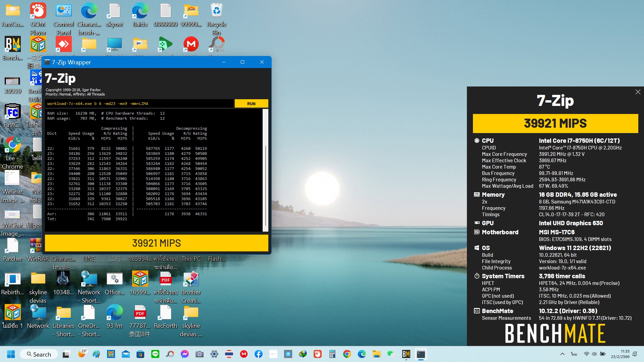The width and height of the screenshot is (644, 362).
Task: Click the Memory section icon in BenchMate
Action: [477, 194]
